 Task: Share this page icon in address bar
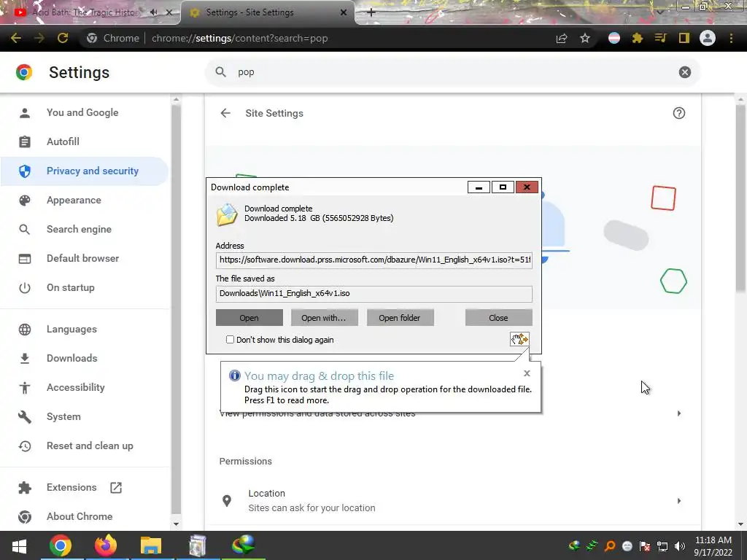[562, 38]
